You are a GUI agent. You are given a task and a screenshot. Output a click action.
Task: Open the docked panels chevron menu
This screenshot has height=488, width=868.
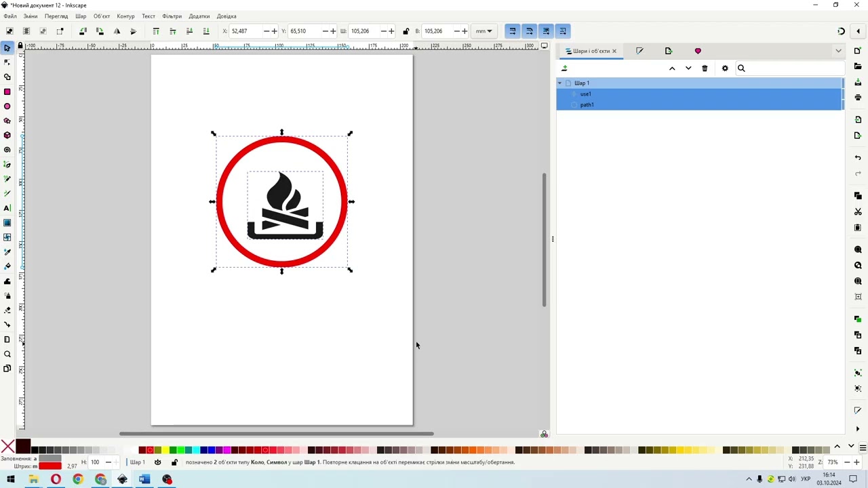tap(838, 51)
